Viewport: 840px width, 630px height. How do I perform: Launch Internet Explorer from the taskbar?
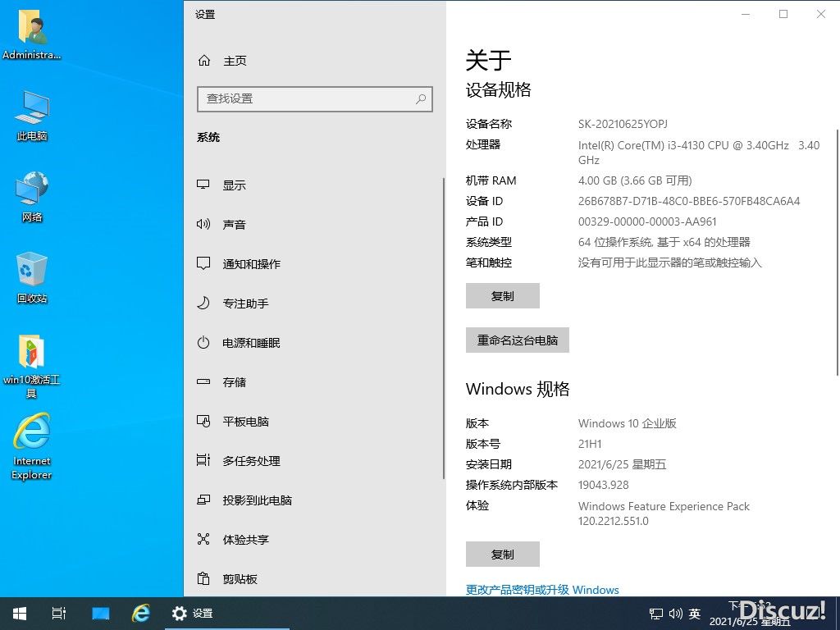(x=141, y=613)
